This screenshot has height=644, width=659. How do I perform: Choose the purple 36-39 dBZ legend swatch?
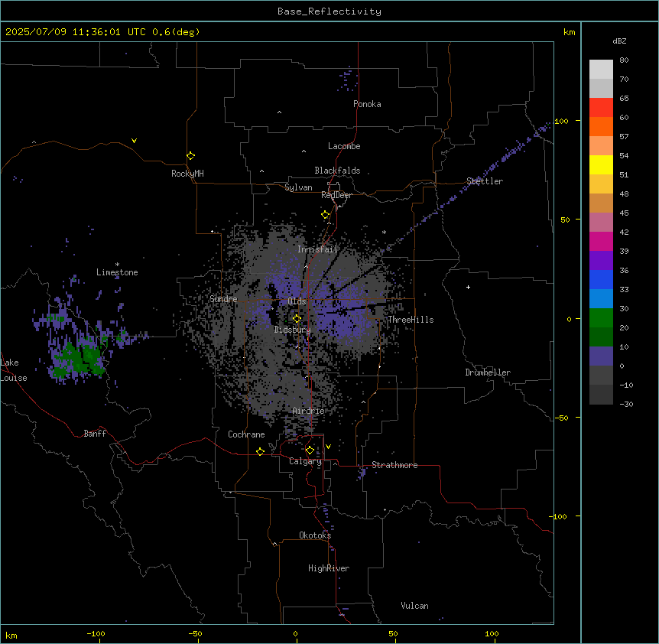tap(601, 261)
